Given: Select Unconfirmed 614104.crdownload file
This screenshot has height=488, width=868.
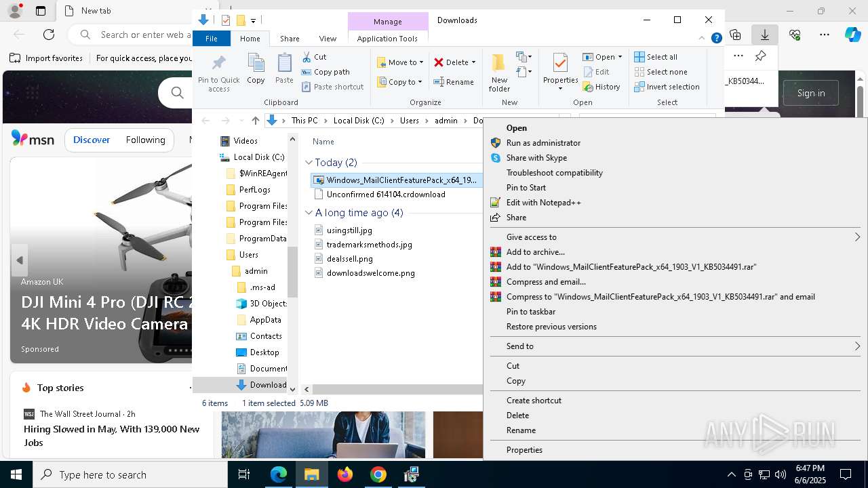Looking at the screenshot, I should click(x=386, y=195).
